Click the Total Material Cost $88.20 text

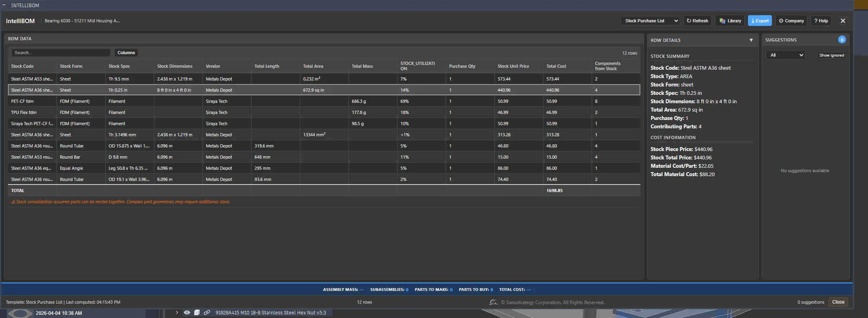point(683,174)
